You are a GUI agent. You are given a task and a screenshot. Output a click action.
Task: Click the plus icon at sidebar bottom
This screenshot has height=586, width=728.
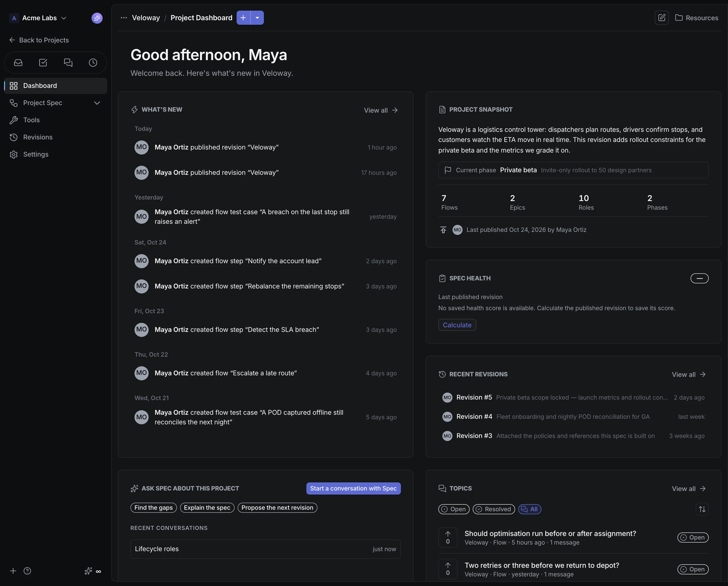click(13, 571)
